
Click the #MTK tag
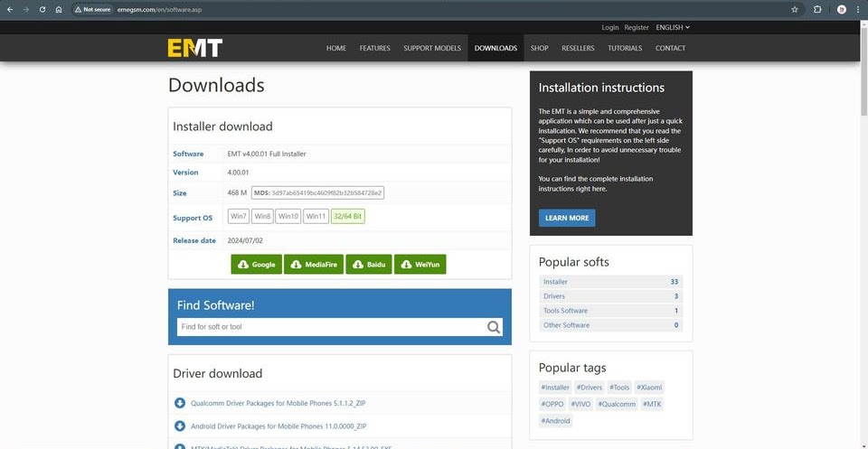coord(652,404)
